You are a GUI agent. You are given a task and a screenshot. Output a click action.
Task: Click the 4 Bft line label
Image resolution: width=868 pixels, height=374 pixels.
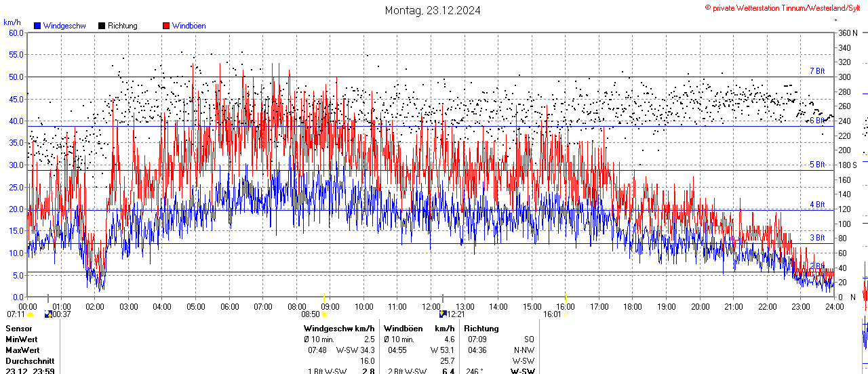817,205
